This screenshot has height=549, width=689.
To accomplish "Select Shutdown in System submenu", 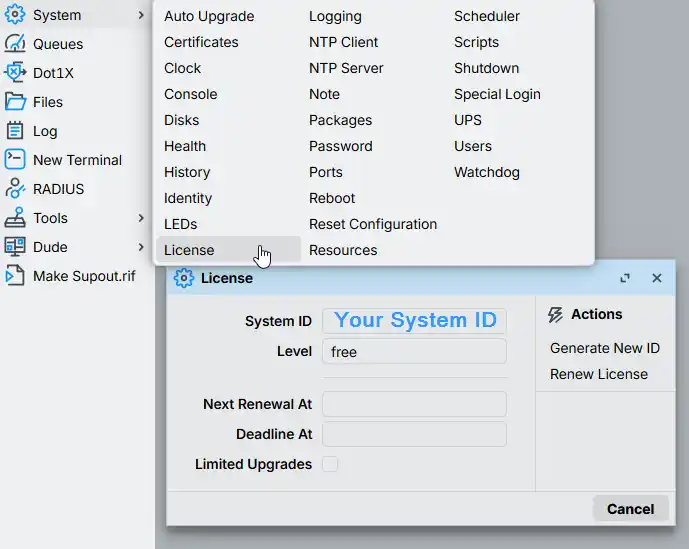I will (486, 68).
